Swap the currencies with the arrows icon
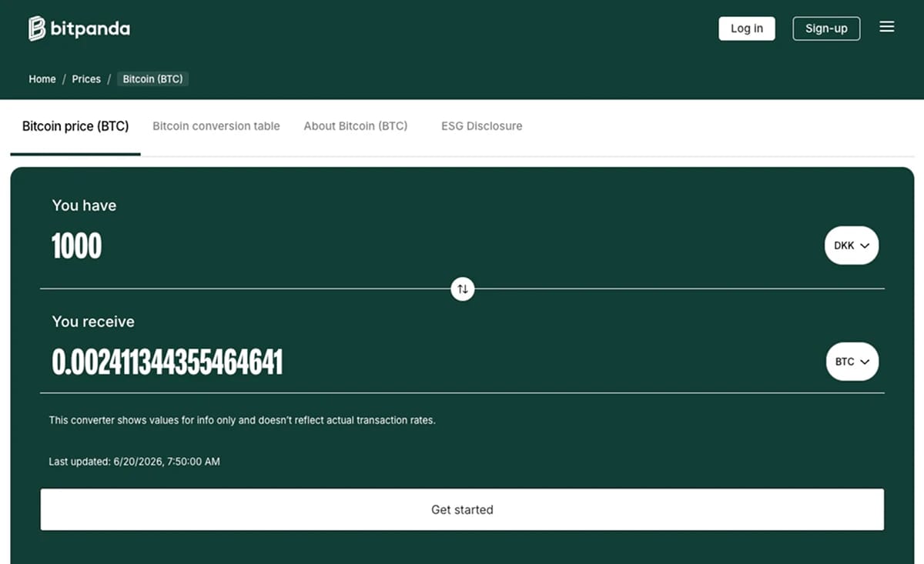 (462, 289)
